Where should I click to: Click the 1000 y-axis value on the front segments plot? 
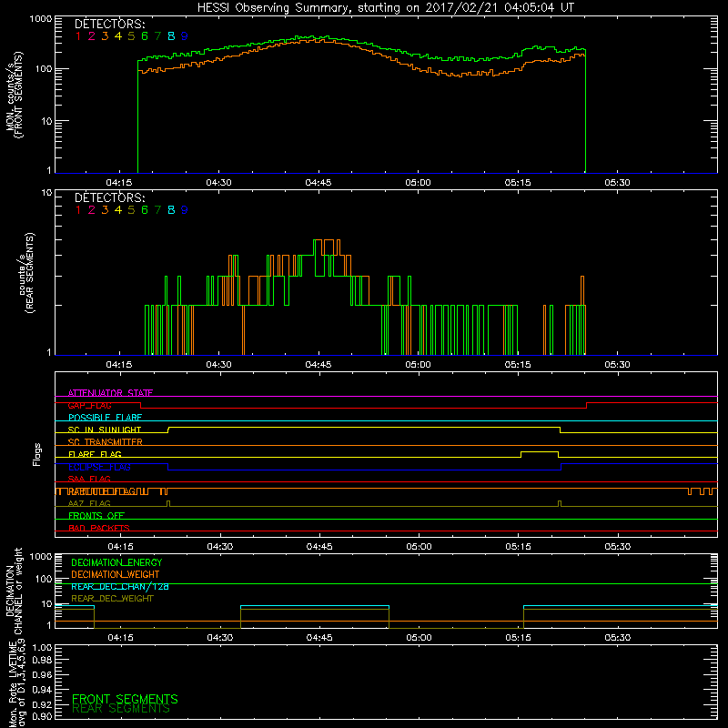tap(41, 19)
